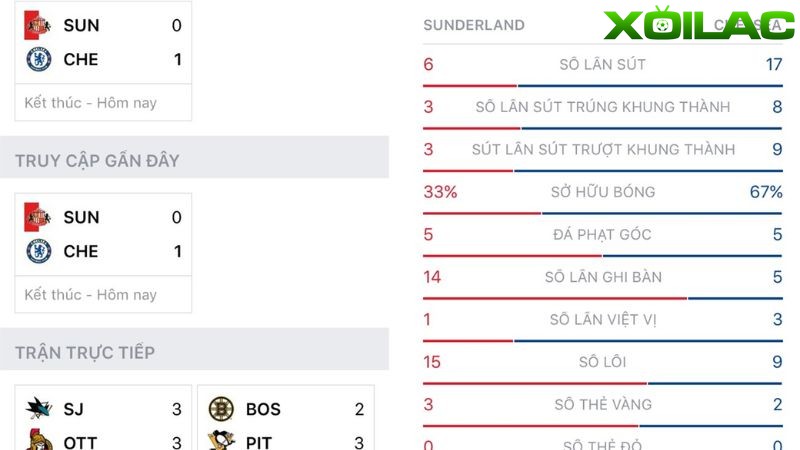
Task: Click the Sunderland crest under Truy Cập Gần Đây
Action: click(38, 217)
